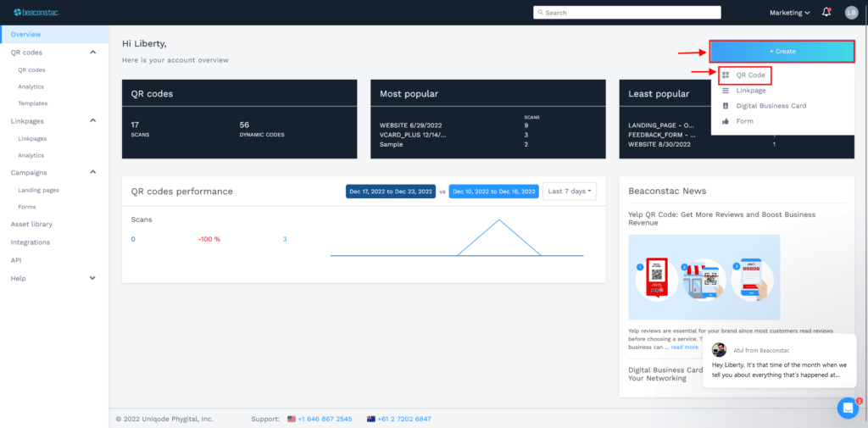The width and height of the screenshot is (868, 428).
Task: Click the Digital Business Card icon
Action: click(x=726, y=106)
